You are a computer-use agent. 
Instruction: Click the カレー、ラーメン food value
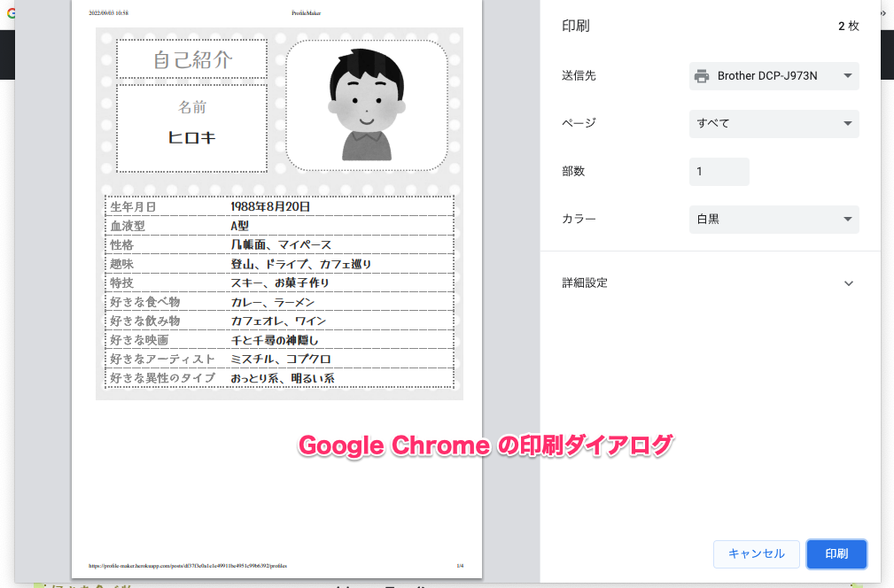click(273, 302)
